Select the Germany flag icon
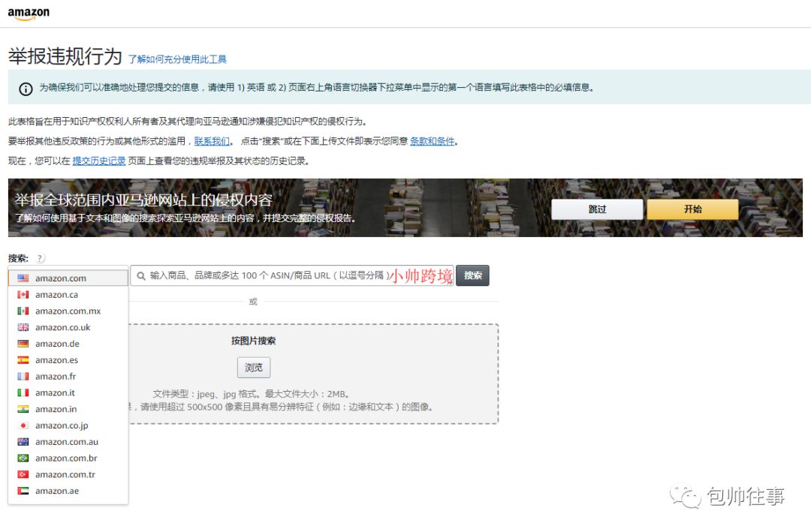 (23, 344)
